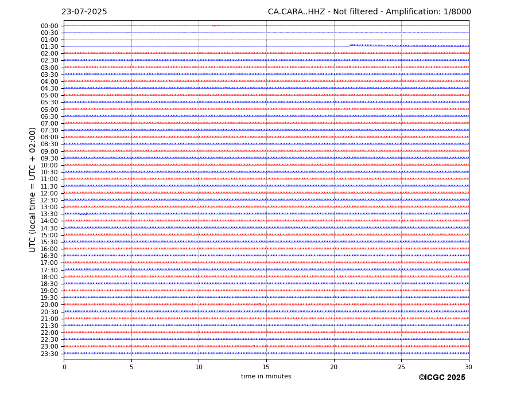This screenshot has width=532, height=399.
Task: Click the 'time in minutes' axis label
Action: pyautogui.click(x=266, y=376)
